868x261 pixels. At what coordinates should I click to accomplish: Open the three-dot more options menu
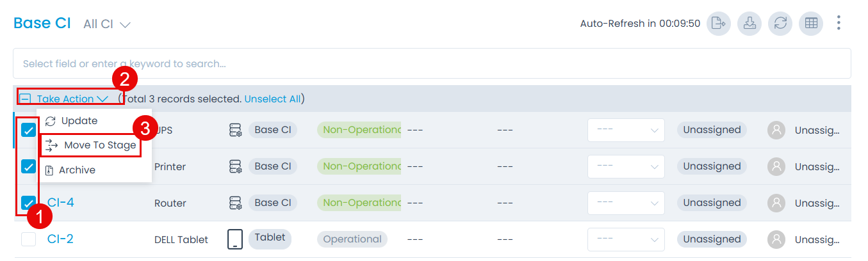tap(839, 24)
